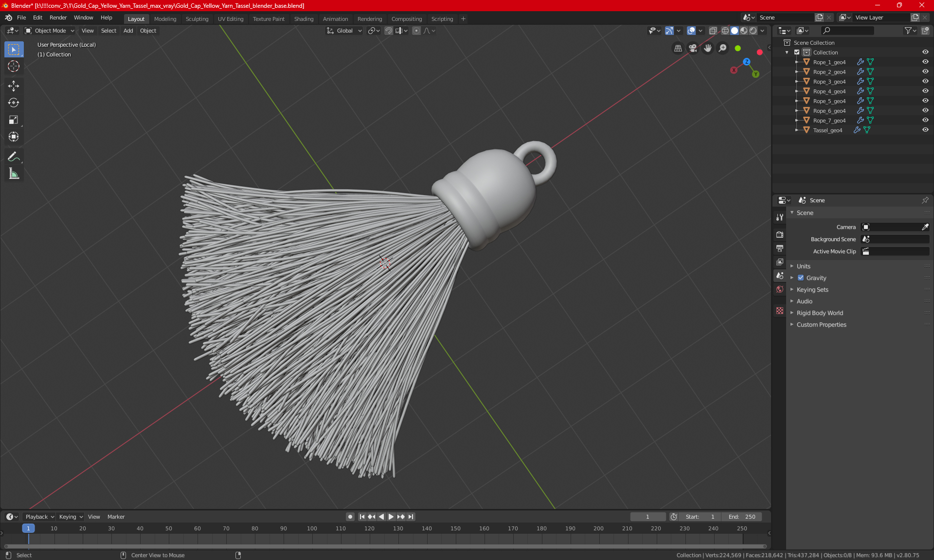Select the Cursor tool in the toolbar

[14, 67]
